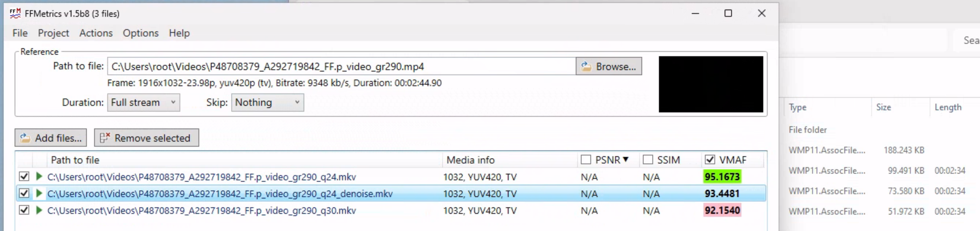Viewport: 980px width, 231px height.
Task: Open the Options menu
Action: (140, 33)
